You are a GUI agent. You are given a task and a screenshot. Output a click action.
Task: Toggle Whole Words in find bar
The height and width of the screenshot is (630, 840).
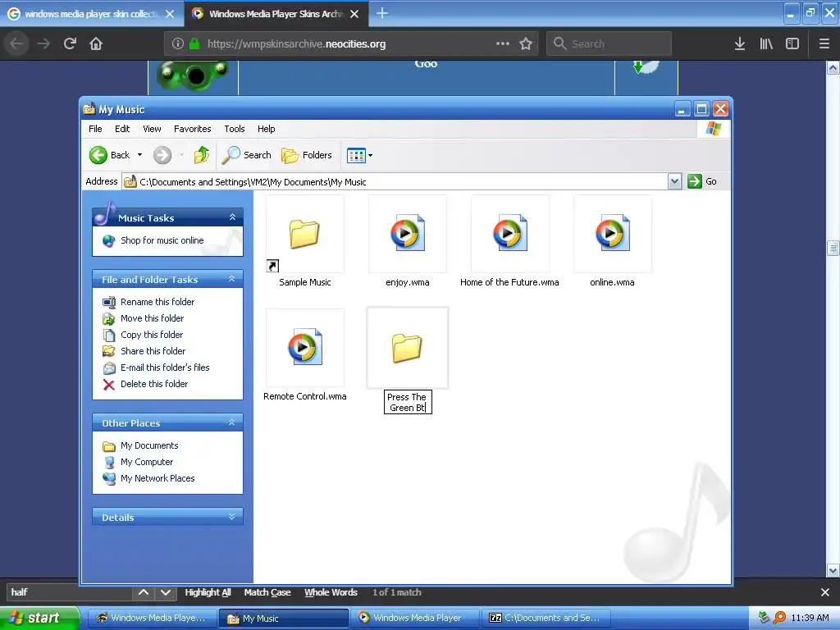tap(331, 592)
